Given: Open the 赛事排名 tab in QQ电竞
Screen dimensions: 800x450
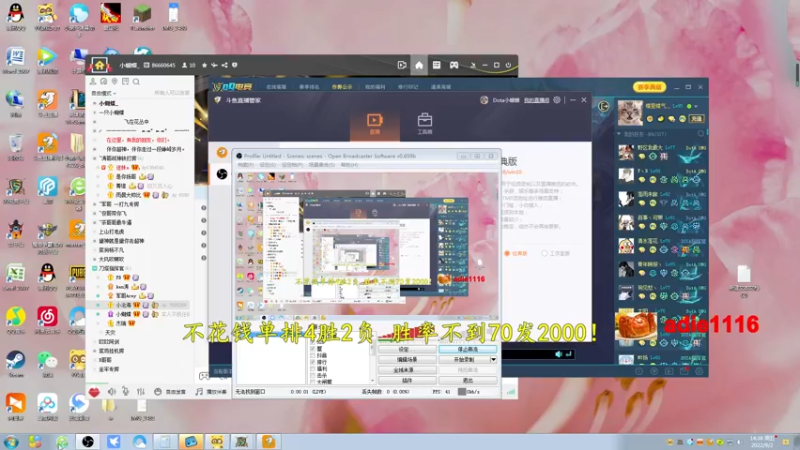Looking at the screenshot, I should 309,87.
